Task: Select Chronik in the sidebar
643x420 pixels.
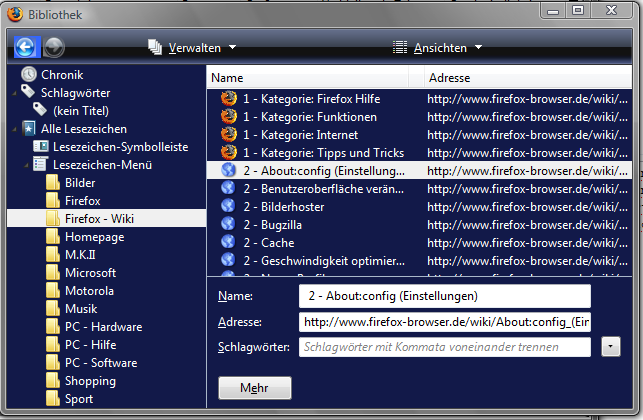Action: tap(62, 75)
